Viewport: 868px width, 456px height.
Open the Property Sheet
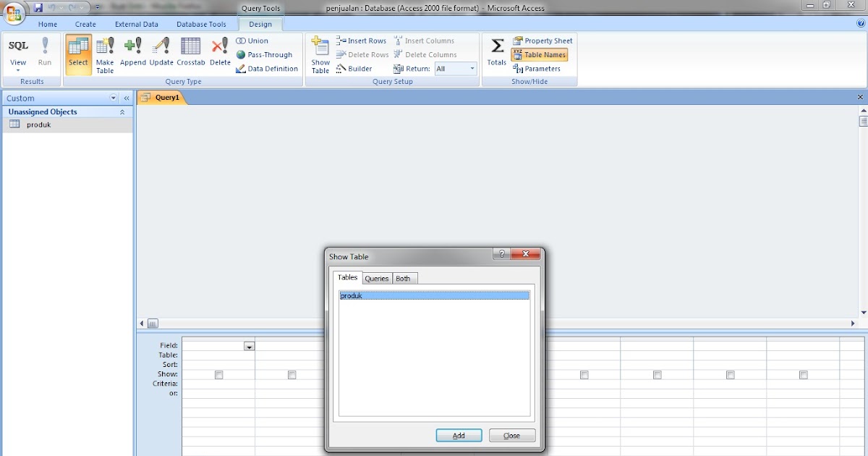pos(542,41)
